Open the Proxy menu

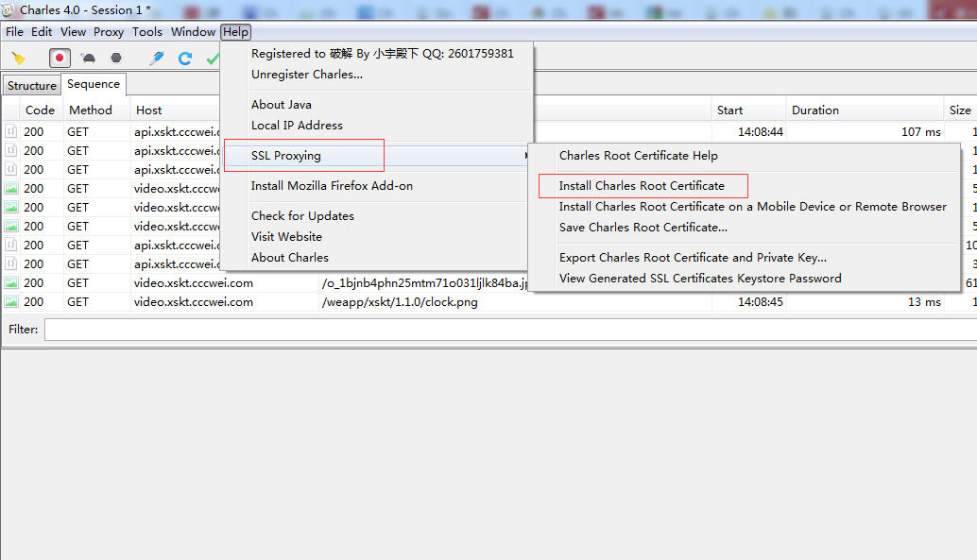pyautogui.click(x=109, y=32)
